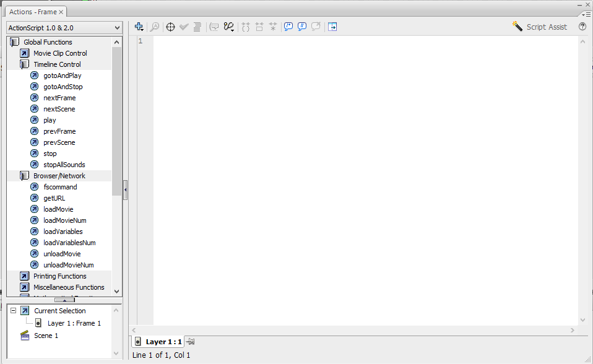Toggle Show/Hide Toolbox
The image size is (593, 364).
[x=332, y=27]
